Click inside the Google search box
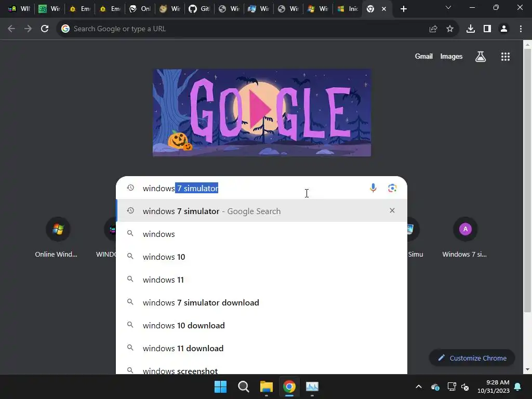The image size is (532, 399). [251, 188]
